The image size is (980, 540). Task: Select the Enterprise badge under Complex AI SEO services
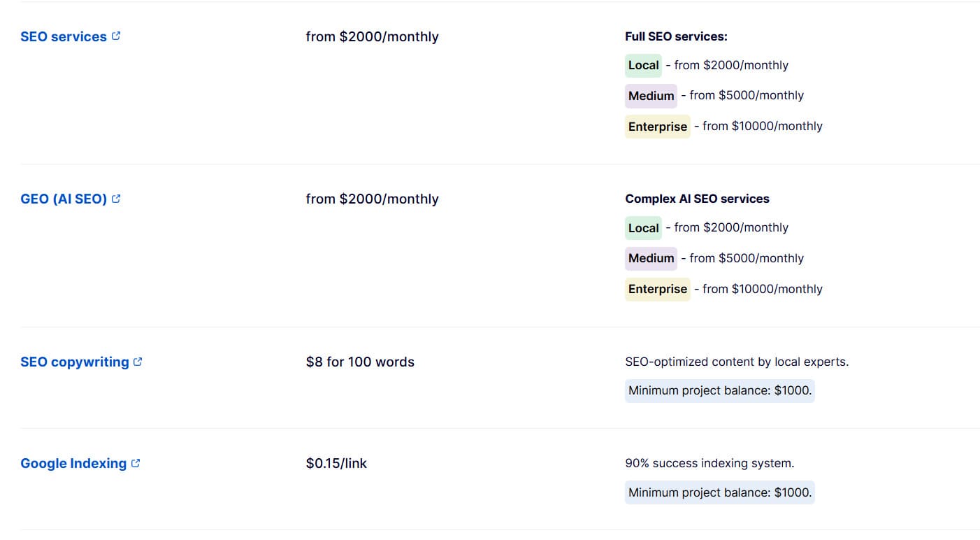click(x=657, y=289)
